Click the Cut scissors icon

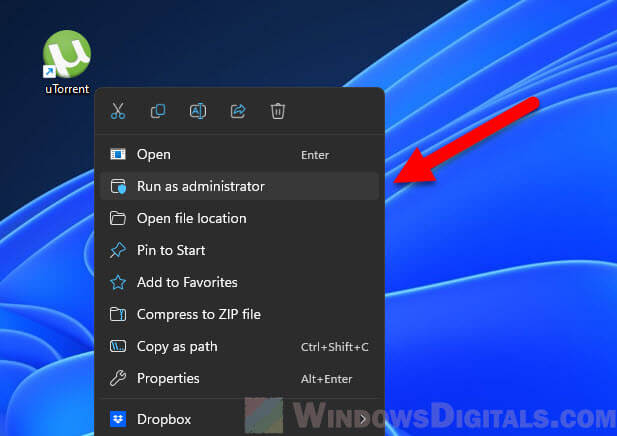[x=118, y=111]
